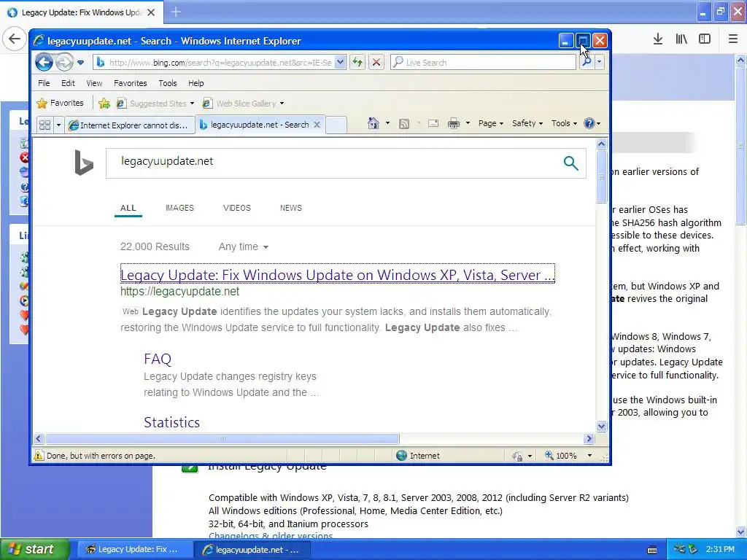This screenshot has width=747, height=560.
Task: Open the Favorites menu in menu bar
Action: pos(130,83)
